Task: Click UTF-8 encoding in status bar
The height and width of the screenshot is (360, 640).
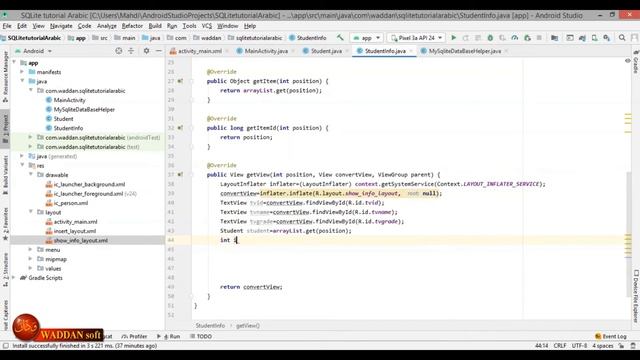Action: pyautogui.click(x=579, y=346)
